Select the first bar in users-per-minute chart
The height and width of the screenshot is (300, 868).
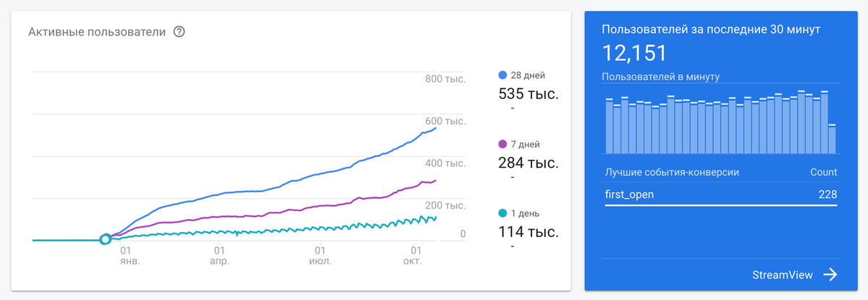coord(609,127)
